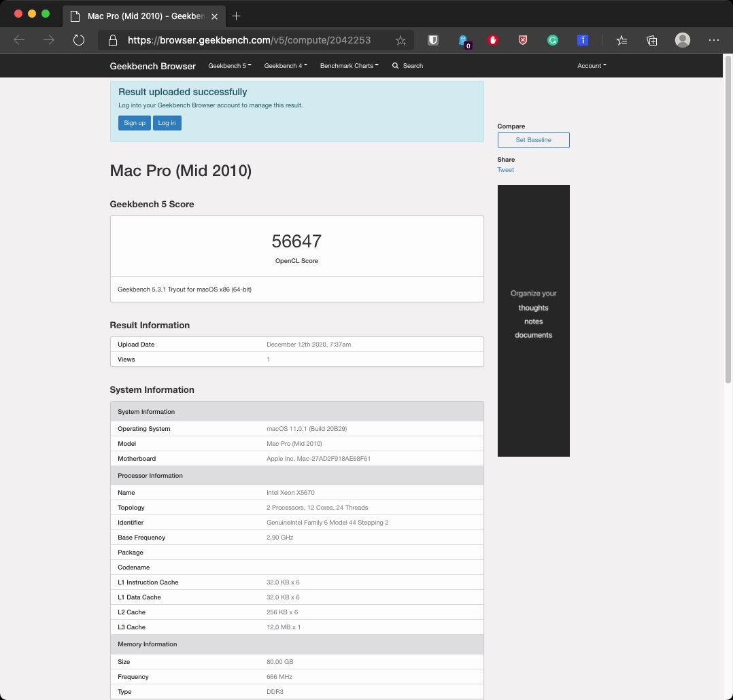Click macOS 11.0.1 (Build 20B29) value
Viewport: 733px width, 700px height.
point(307,429)
